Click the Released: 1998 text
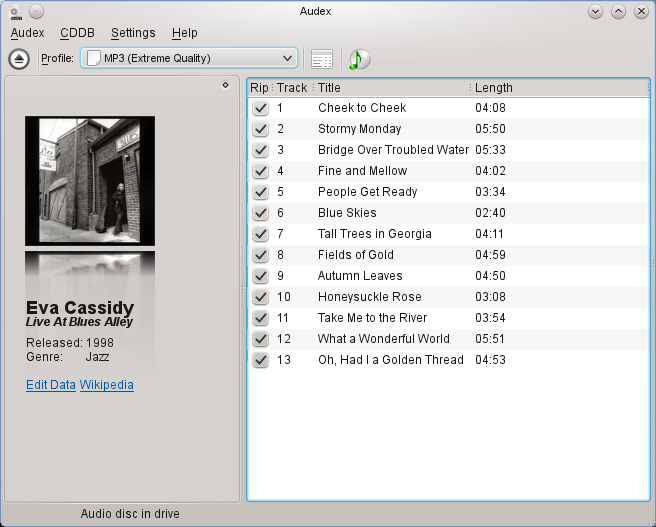Screen dimensions: 656x527 pyautogui.click(x=70, y=343)
